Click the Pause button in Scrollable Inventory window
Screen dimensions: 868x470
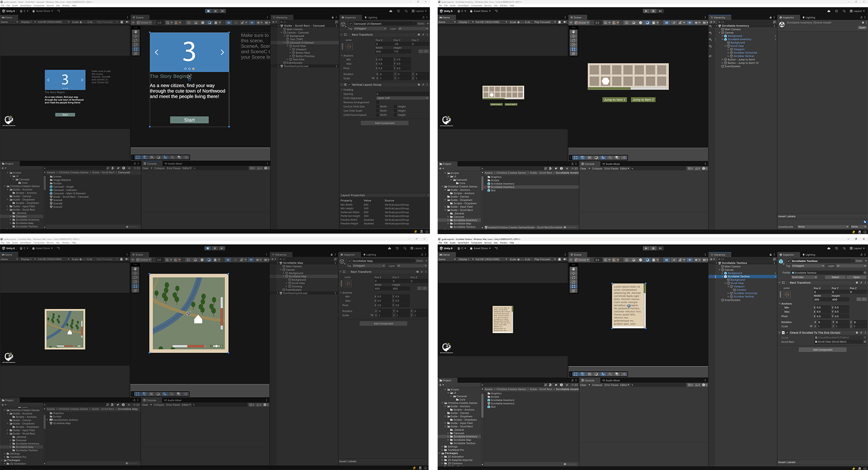(653, 11)
